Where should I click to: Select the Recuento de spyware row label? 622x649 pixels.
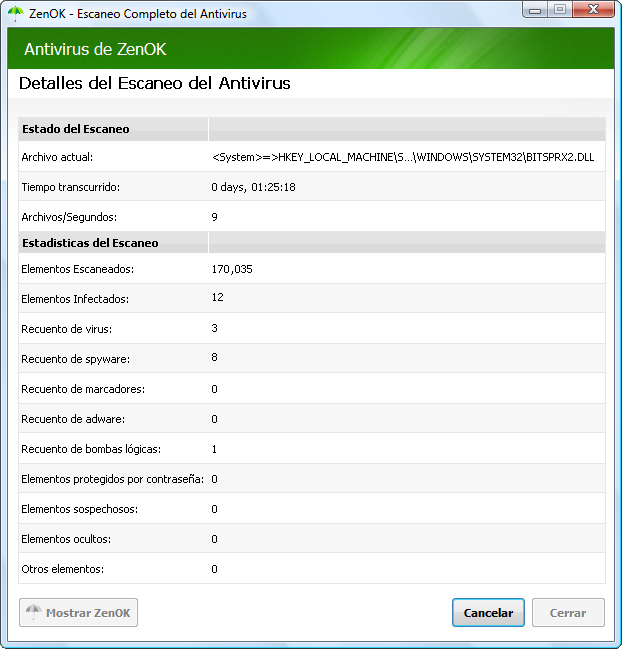click(76, 359)
